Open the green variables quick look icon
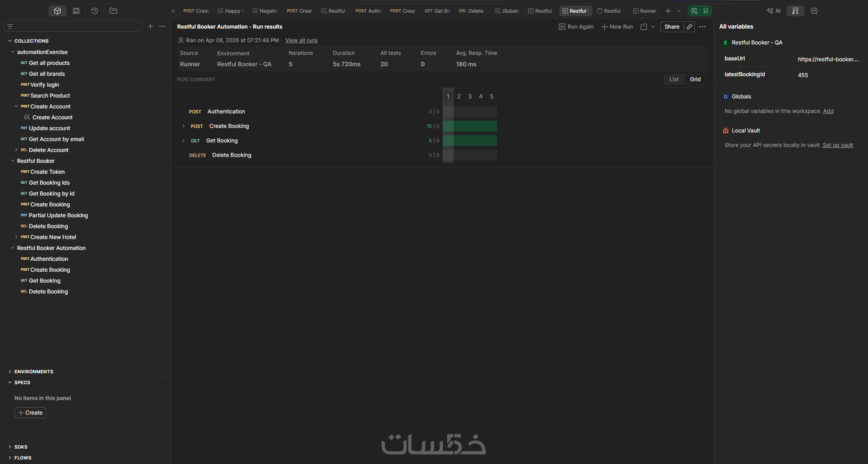 (x=706, y=11)
